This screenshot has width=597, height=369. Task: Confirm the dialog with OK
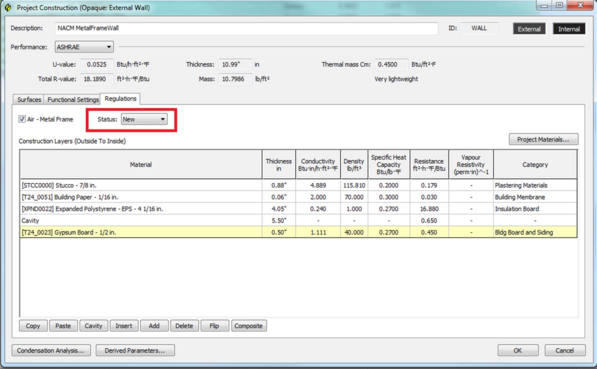pos(518,350)
